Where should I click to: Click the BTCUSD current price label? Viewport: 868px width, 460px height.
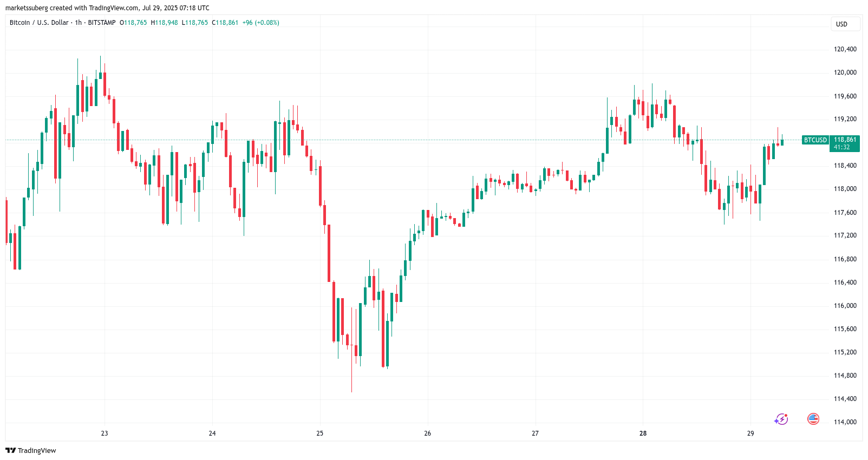coord(815,140)
